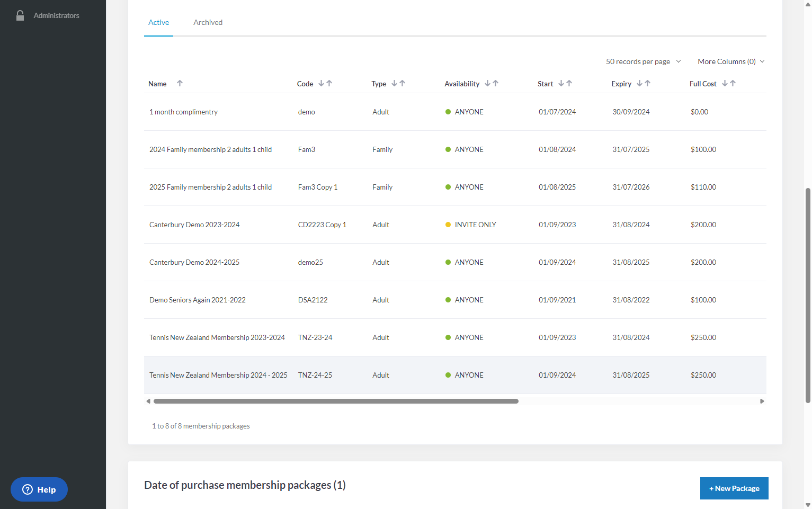Open Demo Seniors Again 2021-2022 package
The width and height of the screenshot is (812, 509).
[198, 300]
